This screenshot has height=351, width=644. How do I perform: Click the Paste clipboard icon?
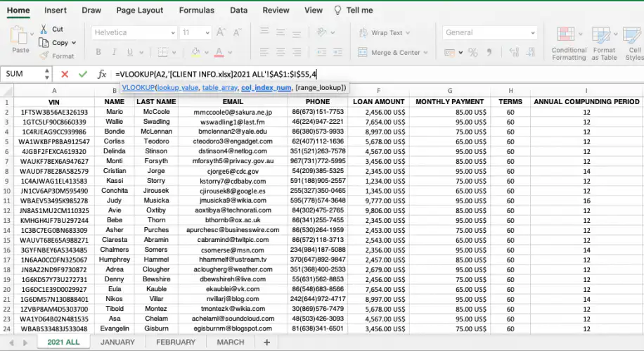[18, 36]
